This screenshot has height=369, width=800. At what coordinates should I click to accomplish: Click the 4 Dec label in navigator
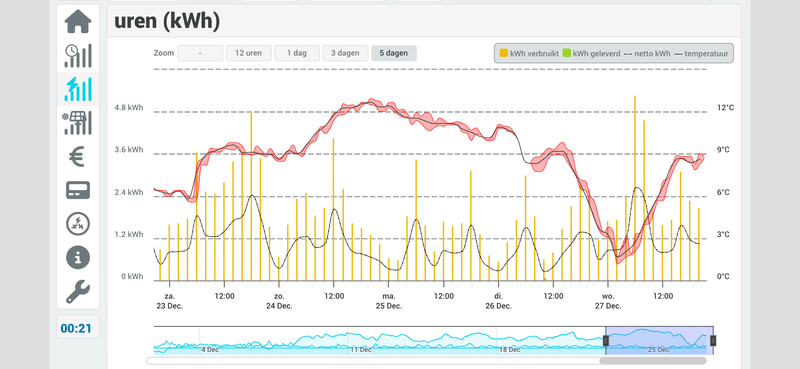tap(210, 350)
